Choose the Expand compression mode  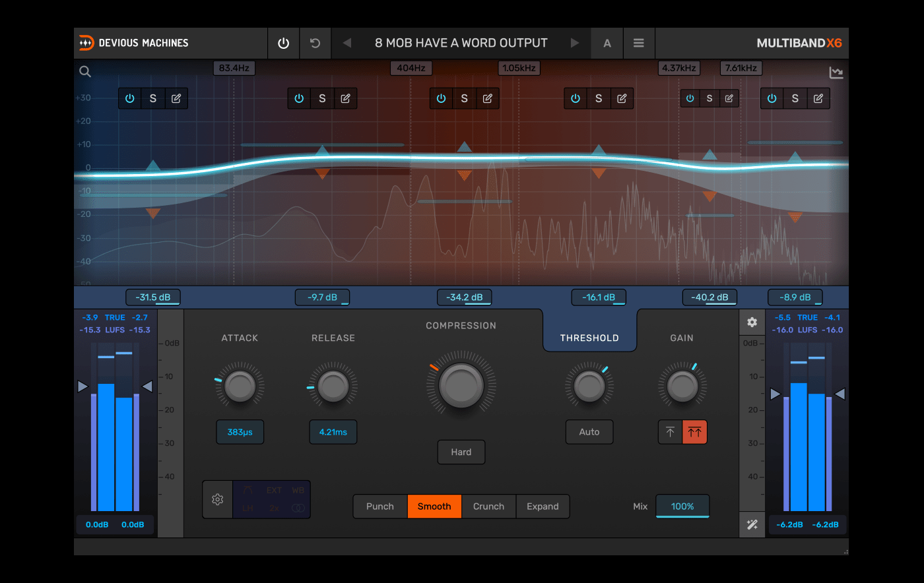pyautogui.click(x=543, y=506)
